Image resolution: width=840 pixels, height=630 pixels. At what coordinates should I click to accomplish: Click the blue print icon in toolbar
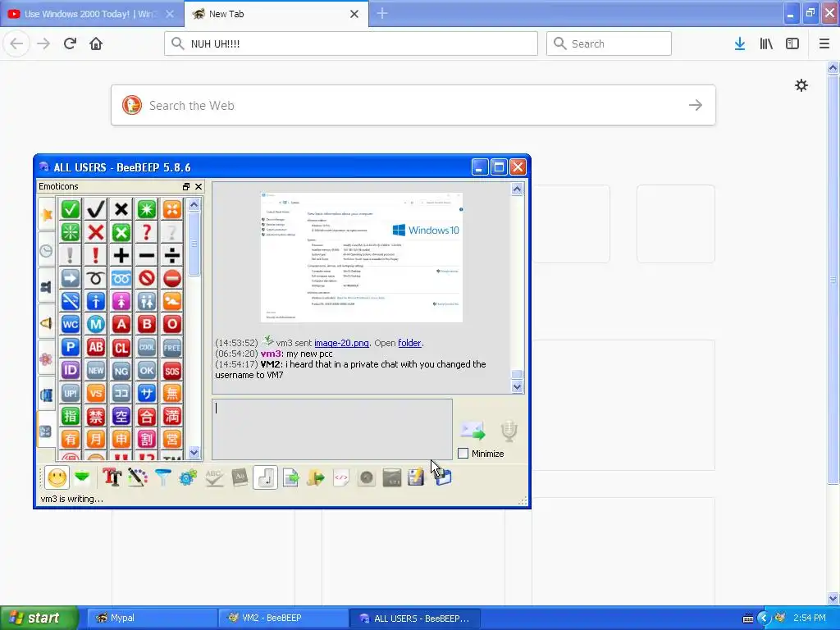[x=442, y=477]
